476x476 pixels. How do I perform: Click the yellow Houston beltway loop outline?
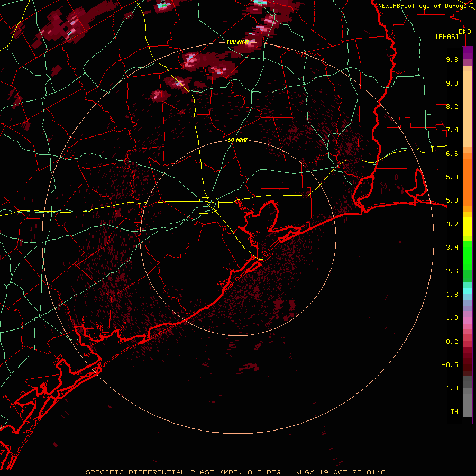pos(209,206)
